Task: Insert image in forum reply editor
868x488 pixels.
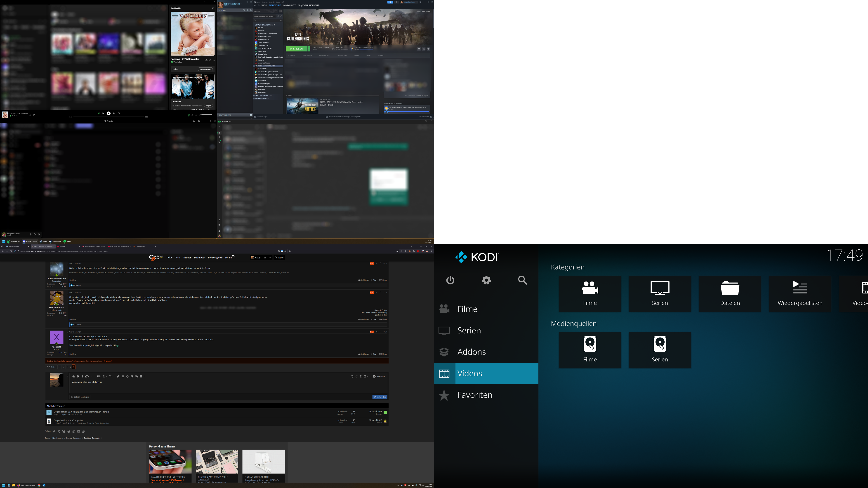Action: (123, 377)
